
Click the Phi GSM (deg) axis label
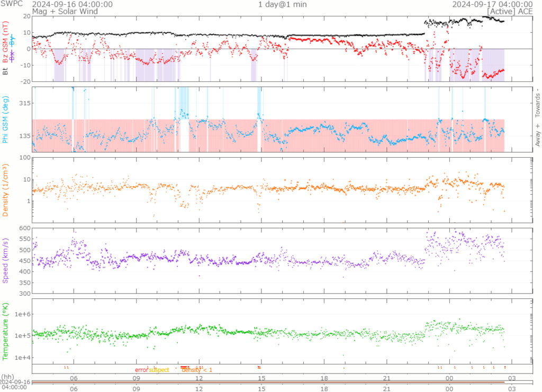[6, 120]
